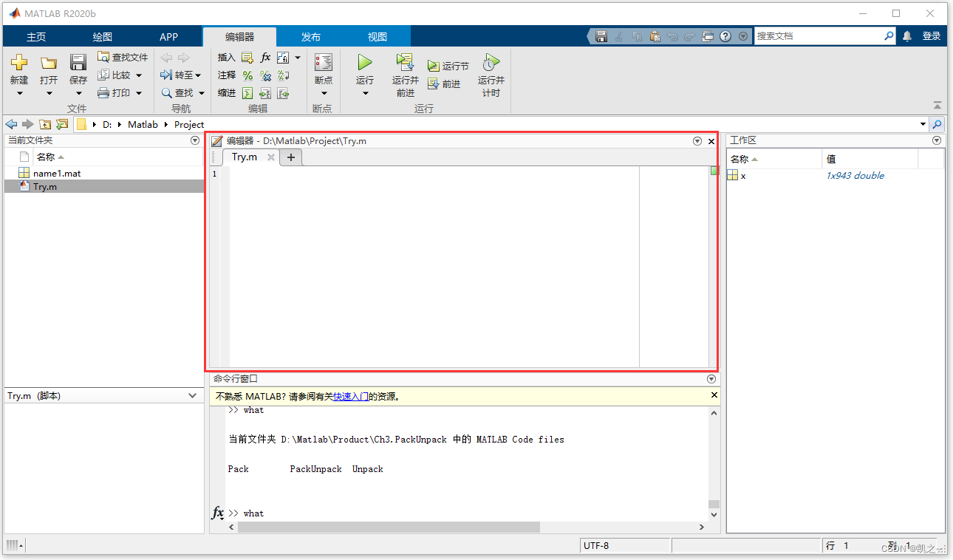Image resolution: width=953 pixels, height=560 pixels.
Task: Click Run and Advance (运行并前进) icon
Action: (x=405, y=63)
